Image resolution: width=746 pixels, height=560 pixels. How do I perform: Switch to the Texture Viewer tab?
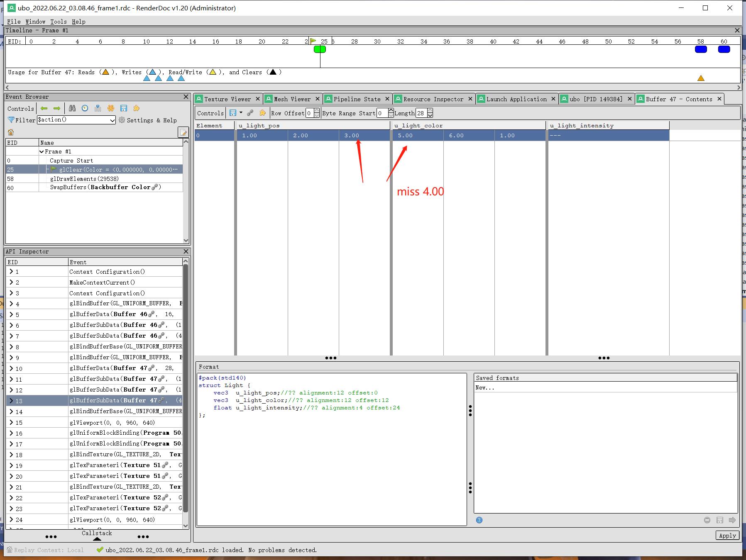click(227, 99)
